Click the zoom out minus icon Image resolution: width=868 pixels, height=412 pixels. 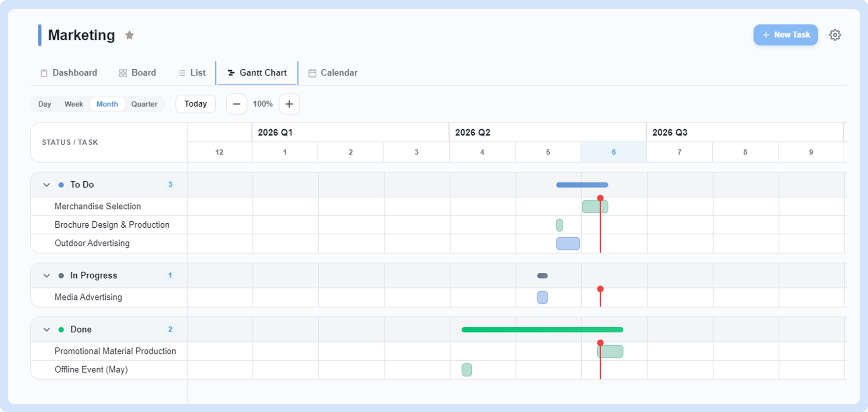pyautogui.click(x=237, y=104)
